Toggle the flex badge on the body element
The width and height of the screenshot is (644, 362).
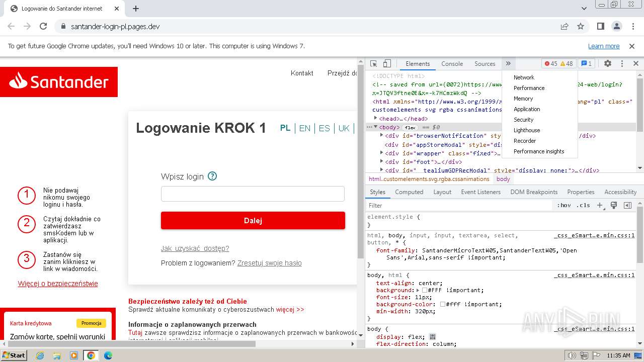[410, 128]
